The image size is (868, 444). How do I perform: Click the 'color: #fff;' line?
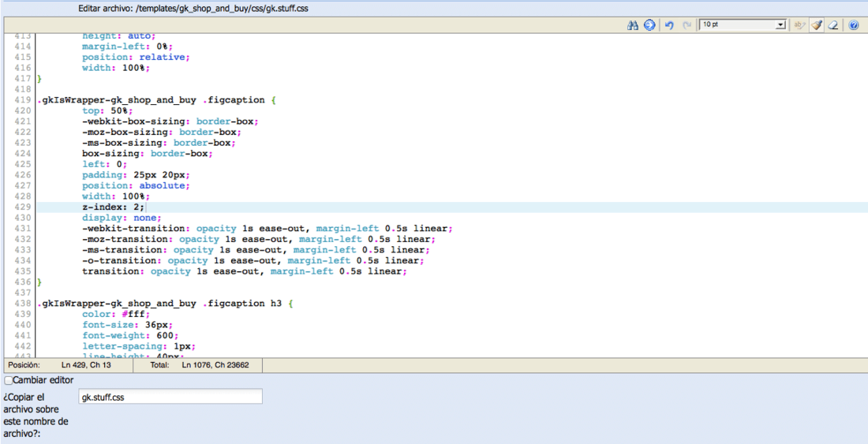[116, 314]
